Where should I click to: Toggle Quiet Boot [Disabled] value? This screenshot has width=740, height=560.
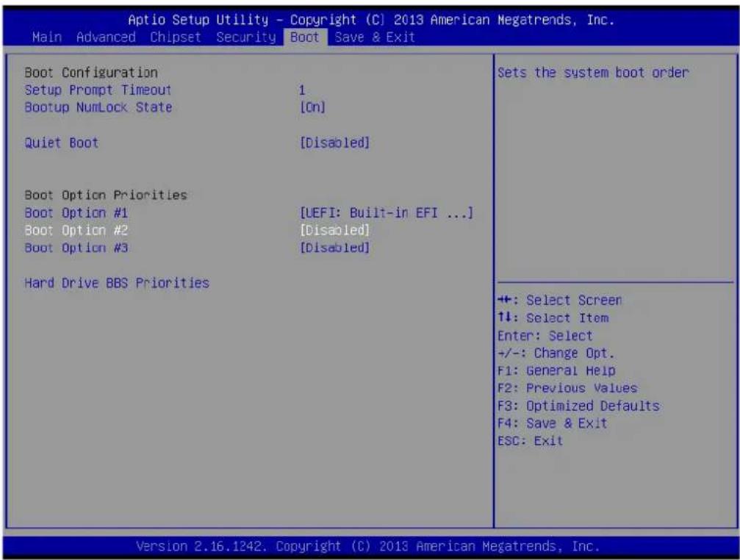coord(334,143)
